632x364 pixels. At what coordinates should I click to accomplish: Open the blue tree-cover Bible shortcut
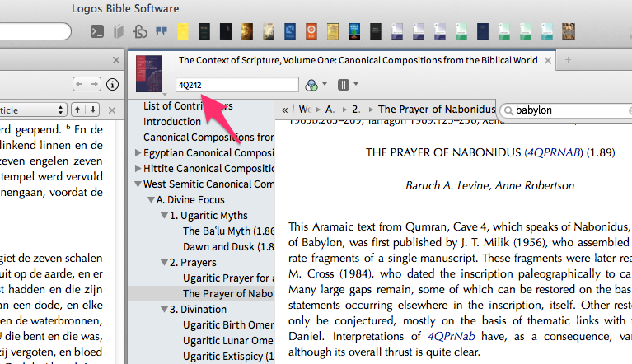353,31
